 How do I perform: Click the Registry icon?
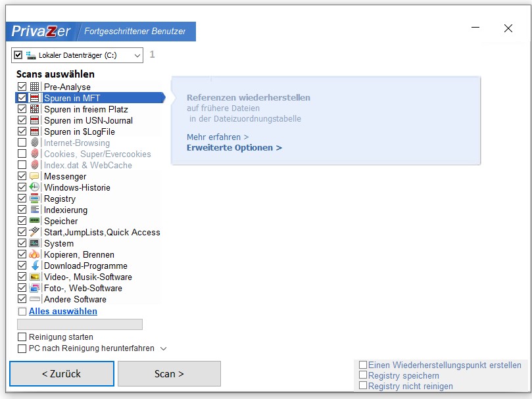click(34, 198)
